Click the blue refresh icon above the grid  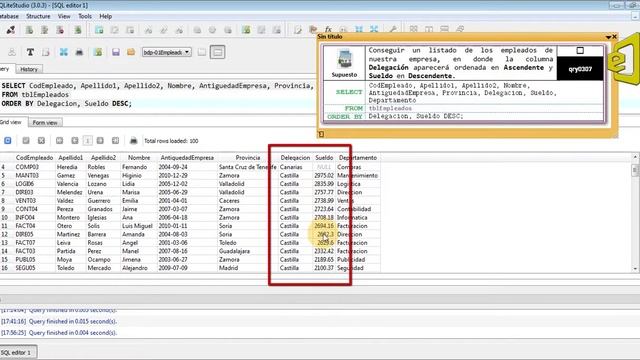point(8,141)
